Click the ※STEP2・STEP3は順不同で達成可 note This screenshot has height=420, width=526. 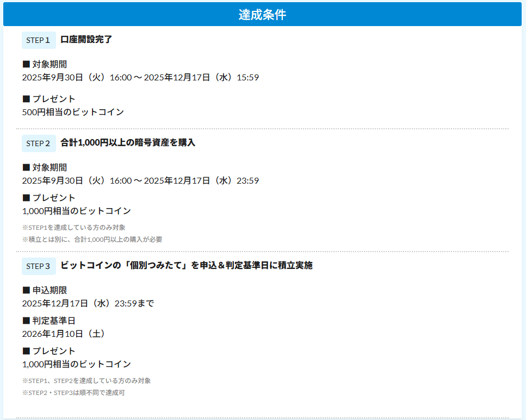click(73, 393)
